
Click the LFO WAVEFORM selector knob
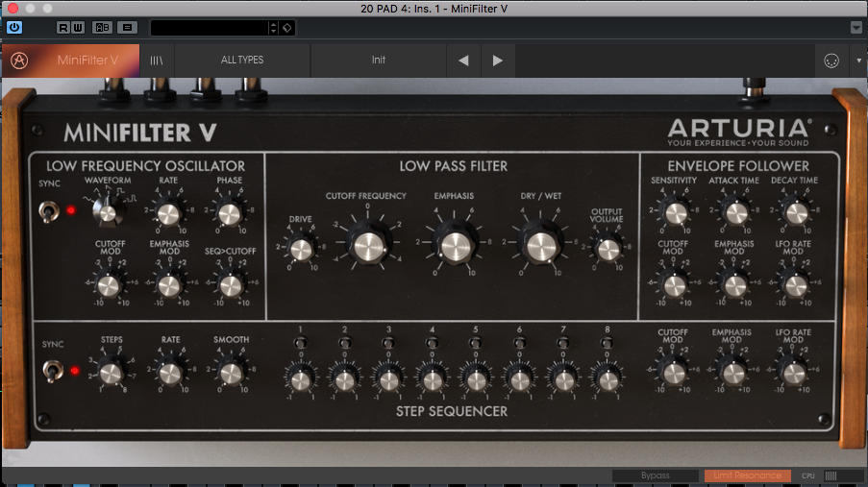pyautogui.click(x=108, y=212)
